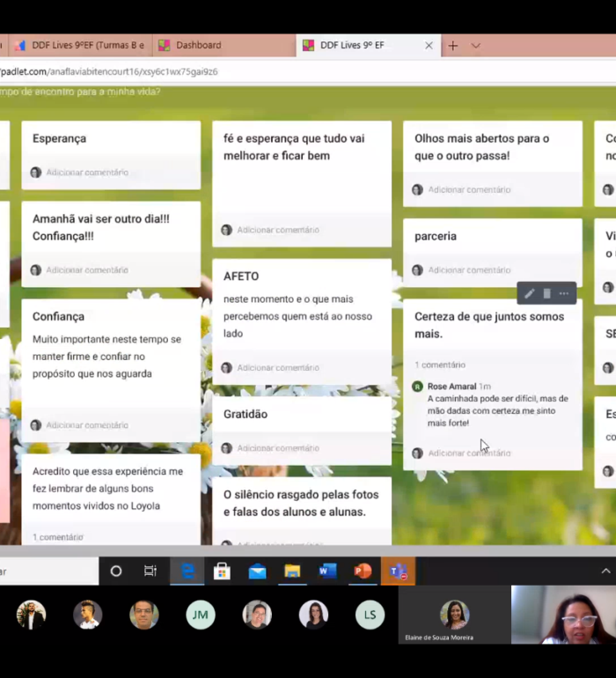Open a new browser tab
The height and width of the screenshot is (678, 616).
coord(453,46)
